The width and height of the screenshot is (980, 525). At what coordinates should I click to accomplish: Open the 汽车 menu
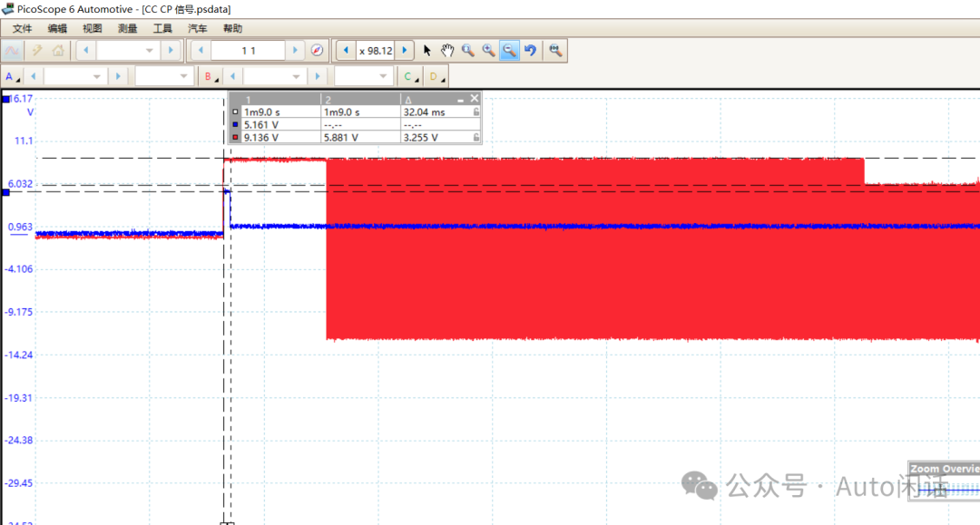pyautogui.click(x=198, y=29)
